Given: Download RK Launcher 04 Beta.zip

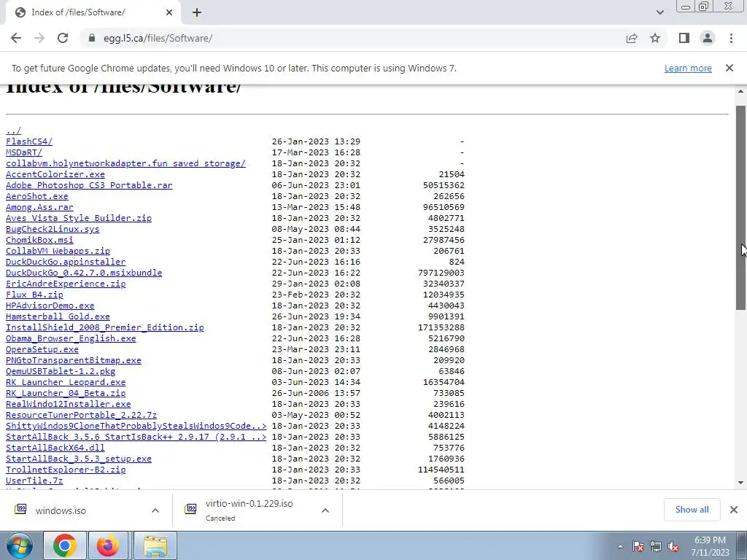Looking at the screenshot, I should 66,393.
